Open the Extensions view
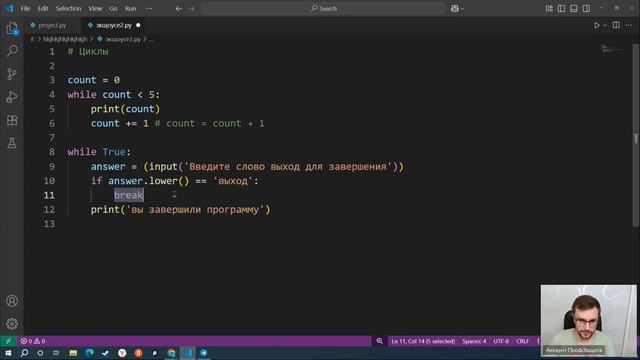Screen dimensions: 640x360 click(x=12, y=120)
